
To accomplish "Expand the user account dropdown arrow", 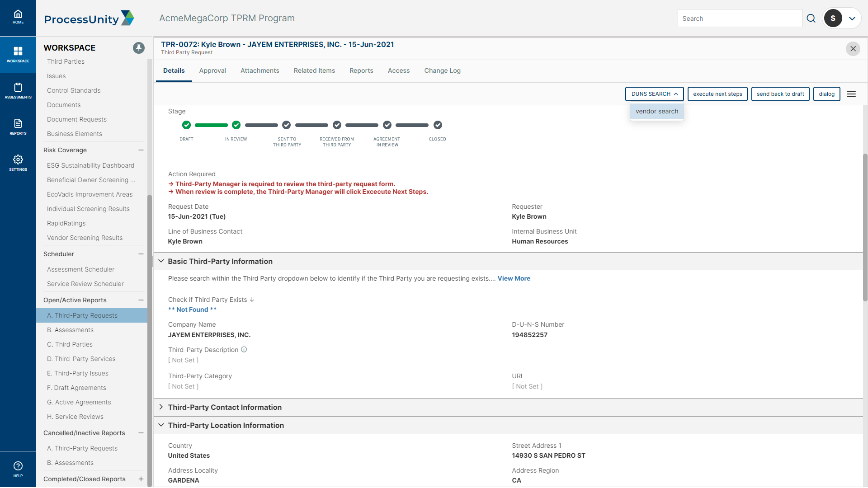I will tap(852, 19).
